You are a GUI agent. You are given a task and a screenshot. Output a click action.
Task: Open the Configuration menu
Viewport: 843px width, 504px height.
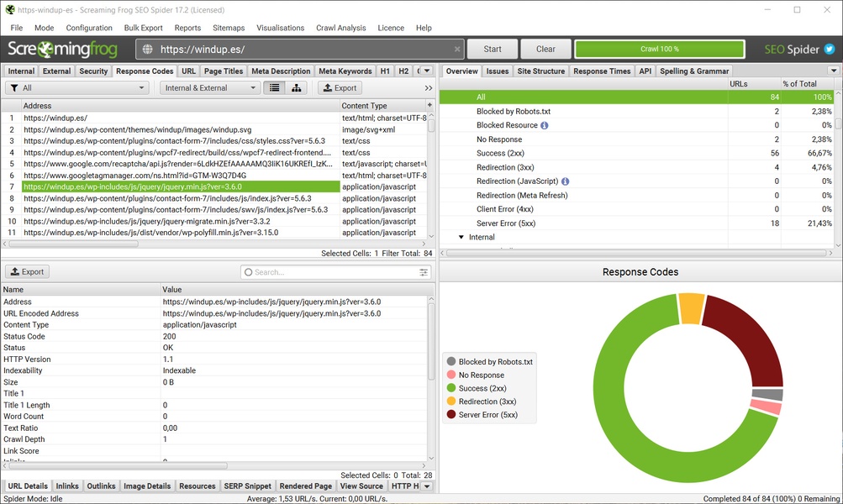click(89, 28)
